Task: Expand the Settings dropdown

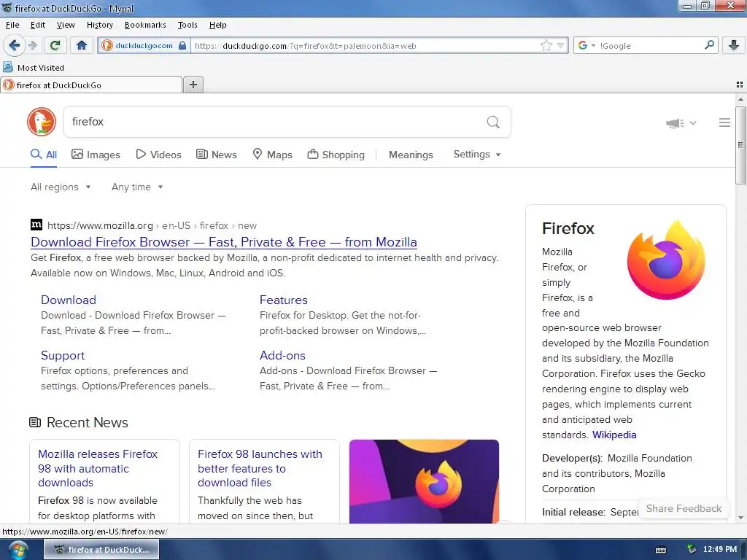Action: tap(477, 155)
